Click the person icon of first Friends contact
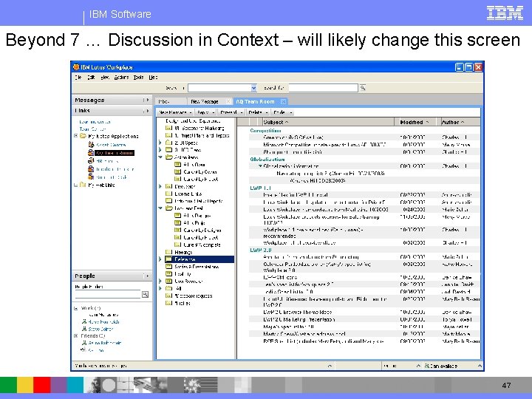 pyautogui.click(x=84, y=343)
